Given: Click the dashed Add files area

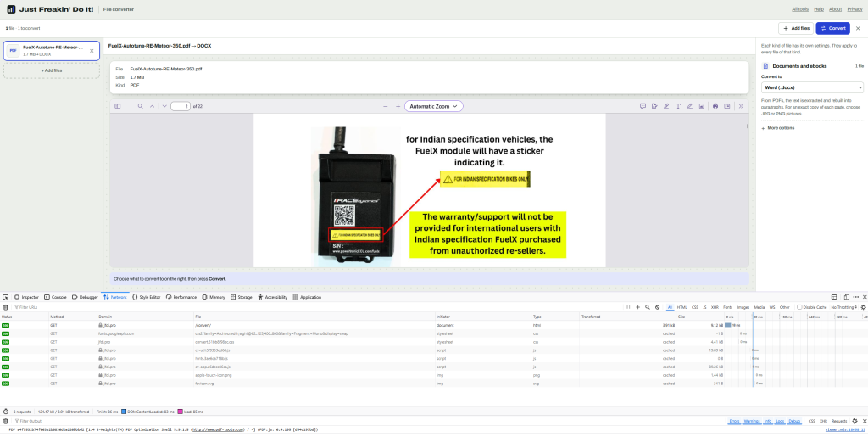Looking at the screenshot, I should (x=52, y=70).
